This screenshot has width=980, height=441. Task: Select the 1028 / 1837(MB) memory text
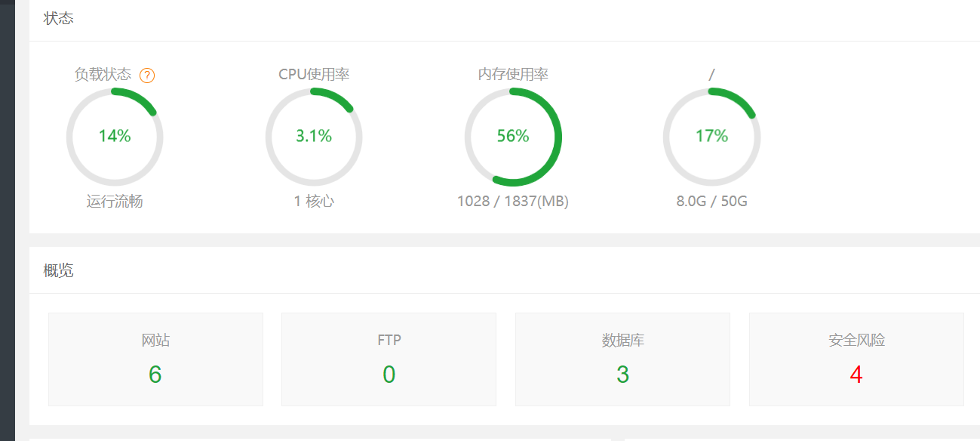coord(513,202)
